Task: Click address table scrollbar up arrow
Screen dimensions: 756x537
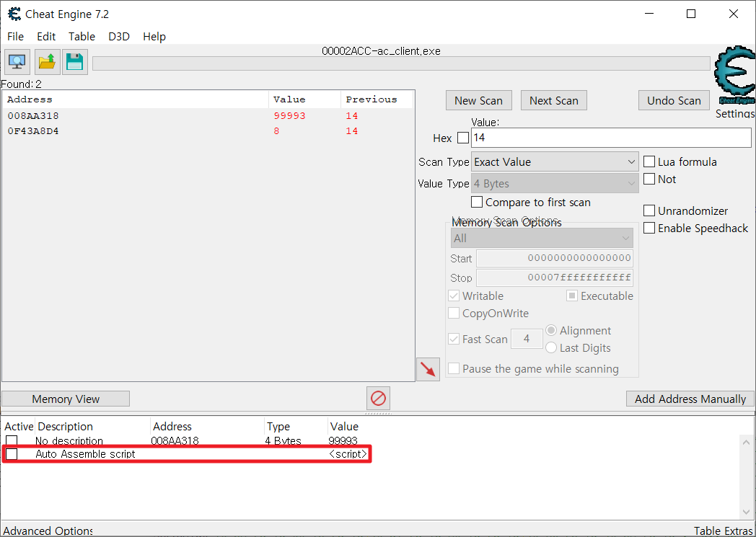Action: [747, 442]
